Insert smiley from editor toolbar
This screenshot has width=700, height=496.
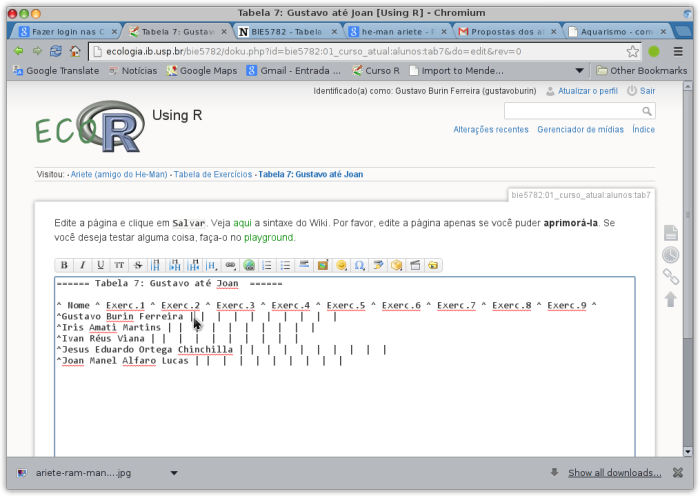tap(341, 265)
